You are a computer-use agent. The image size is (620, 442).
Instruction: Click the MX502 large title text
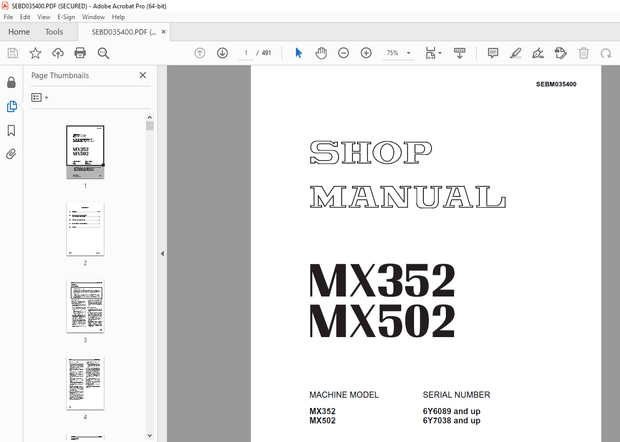[382, 321]
